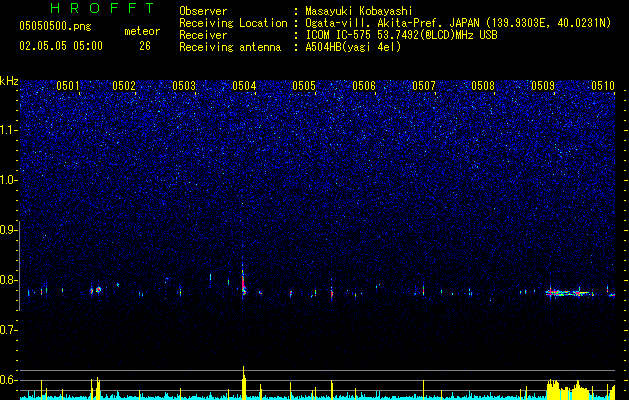The height and width of the screenshot is (400, 629).
Task: Select the file name 05050500.png
Action: coord(55,27)
